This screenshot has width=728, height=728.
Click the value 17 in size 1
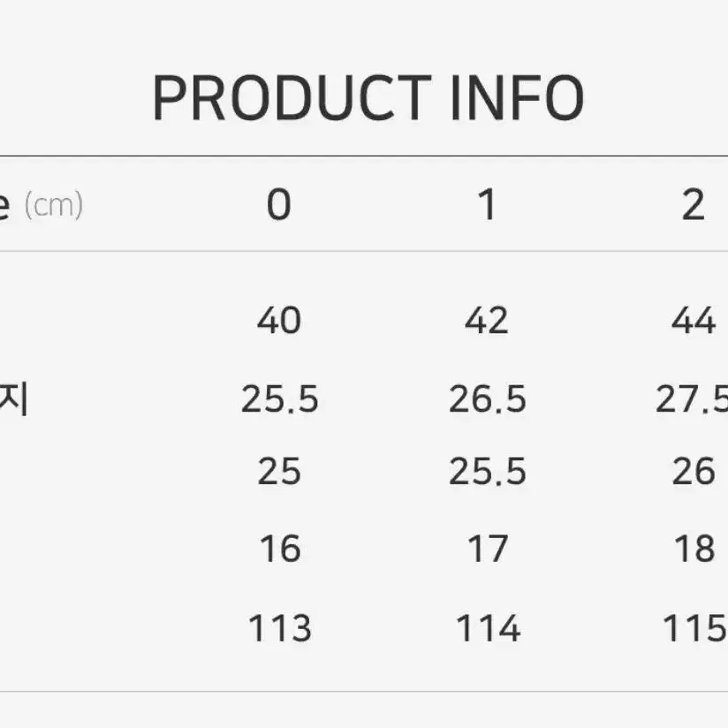pyautogui.click(x=488, y=549)
